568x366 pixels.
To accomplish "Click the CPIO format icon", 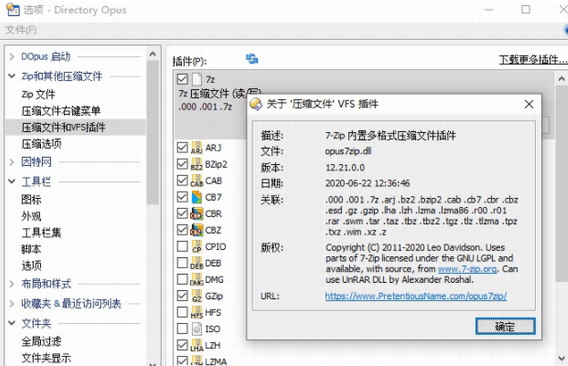I will (196, 246).
